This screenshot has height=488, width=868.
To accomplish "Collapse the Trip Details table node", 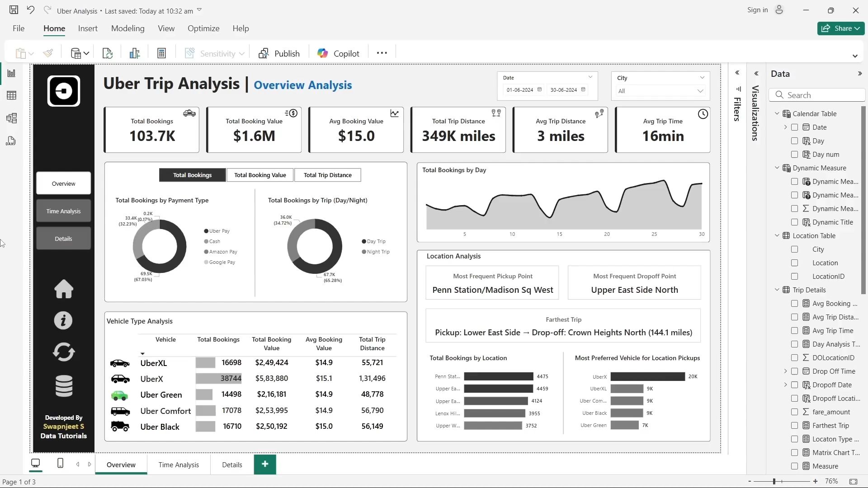I will [777, 290].
